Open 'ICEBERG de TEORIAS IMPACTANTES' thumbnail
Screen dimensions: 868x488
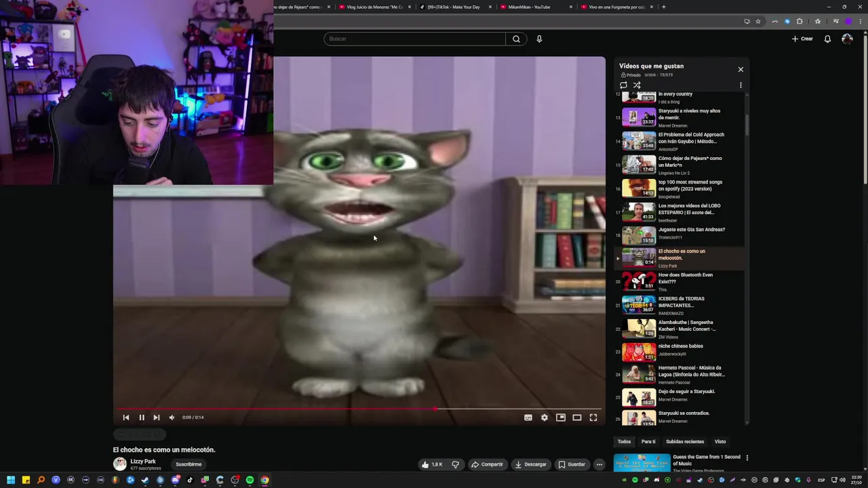[639, 305]
